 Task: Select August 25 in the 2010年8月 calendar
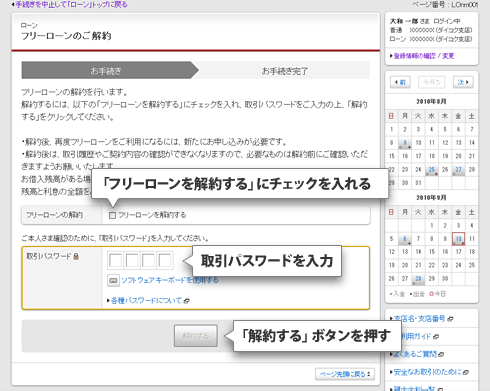tap(432, 170)
